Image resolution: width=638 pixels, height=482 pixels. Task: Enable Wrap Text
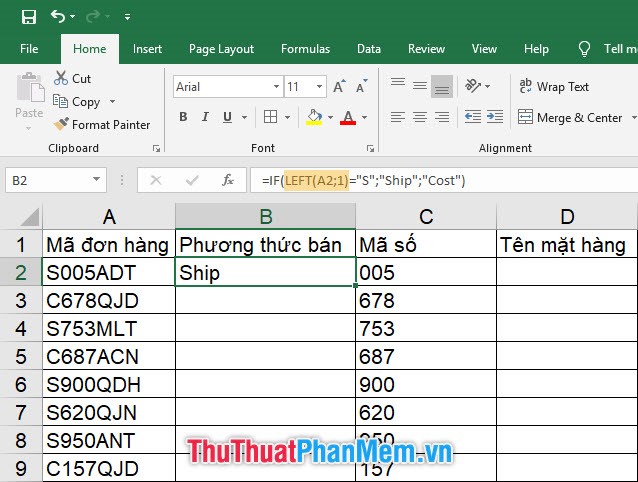coord(554,86)
